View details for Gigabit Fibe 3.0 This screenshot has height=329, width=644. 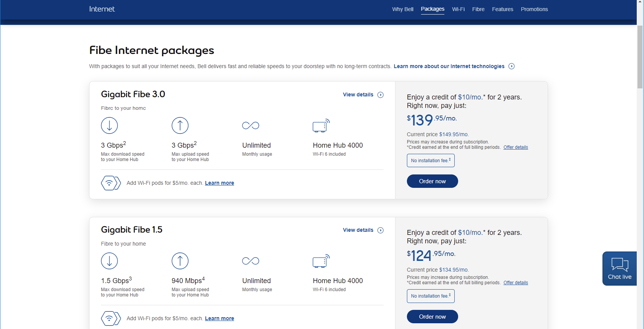pos(358,94)
